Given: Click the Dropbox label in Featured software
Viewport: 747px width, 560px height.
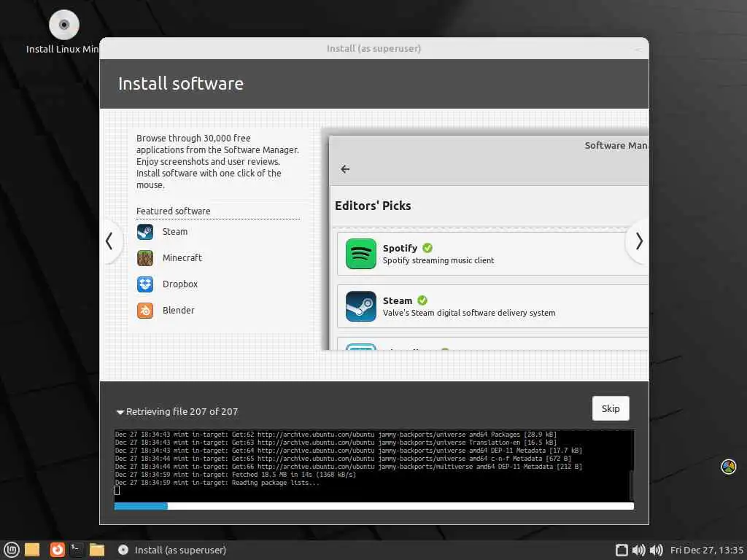Looking at the screenshot, I should pos(179,284).
